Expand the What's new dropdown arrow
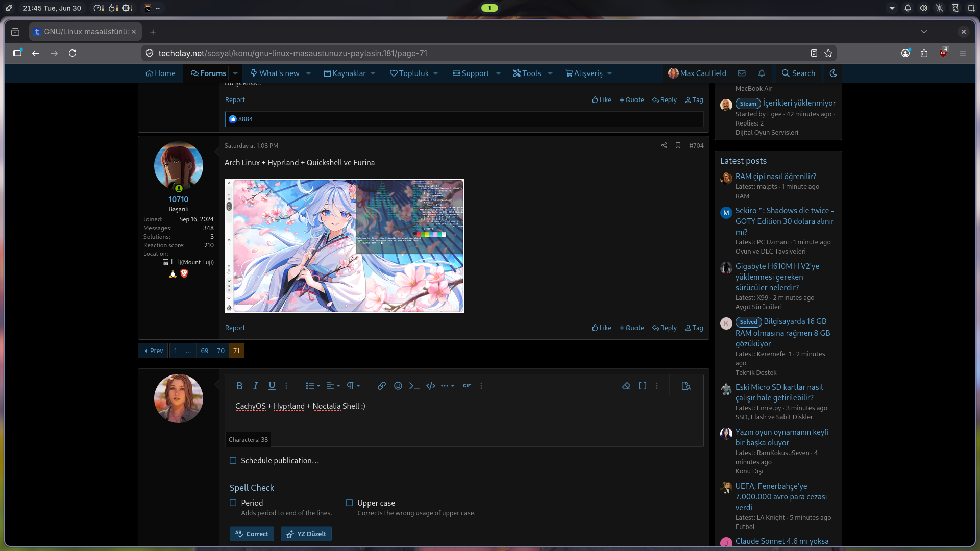 pos(308,73)
